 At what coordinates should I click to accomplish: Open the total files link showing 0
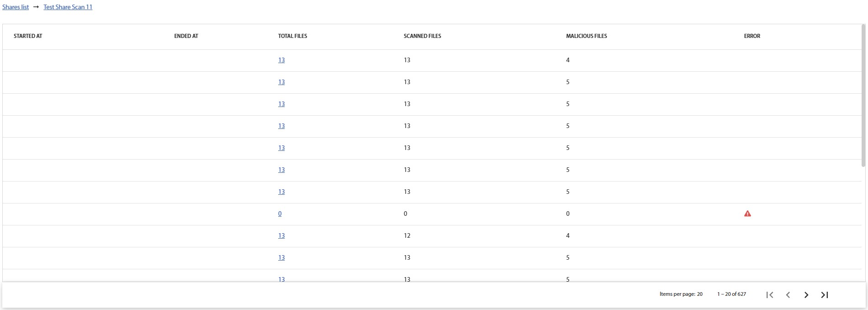click(280, 214)
